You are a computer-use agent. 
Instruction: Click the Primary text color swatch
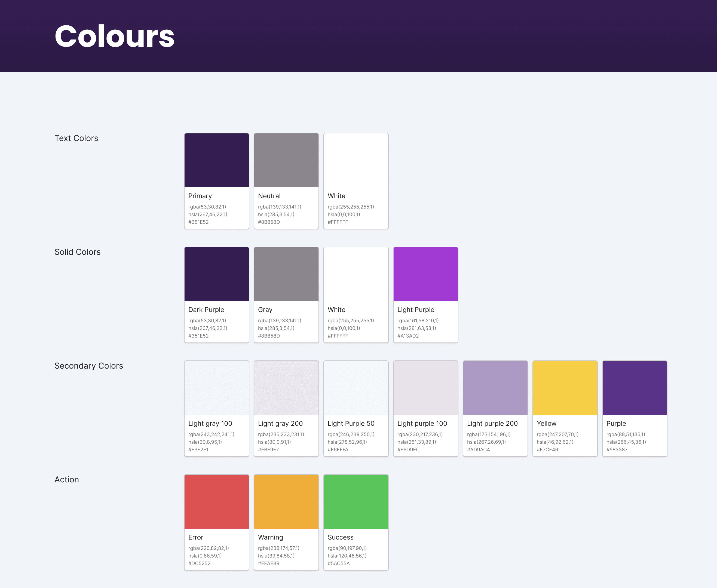(x=216, y=160)
